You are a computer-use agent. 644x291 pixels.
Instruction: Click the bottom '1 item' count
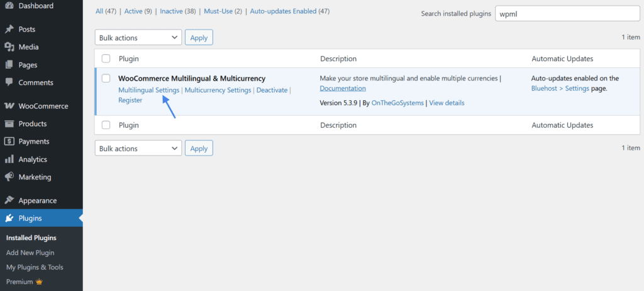(630, 148)
